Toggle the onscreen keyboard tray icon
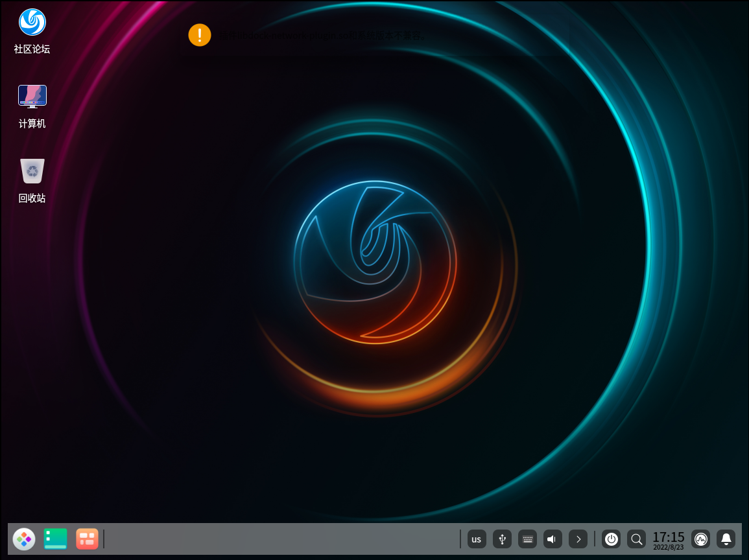 (x=527, y=539)
